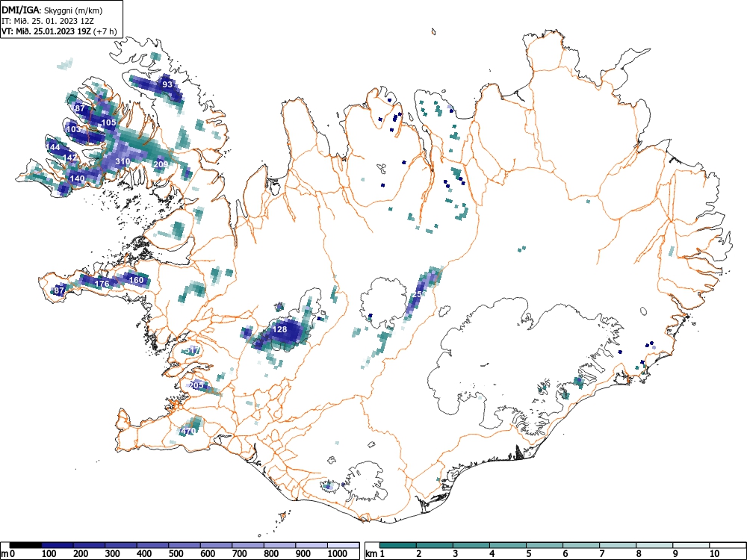
Task: Click the 144 value label on map
Action: (53, 148)
